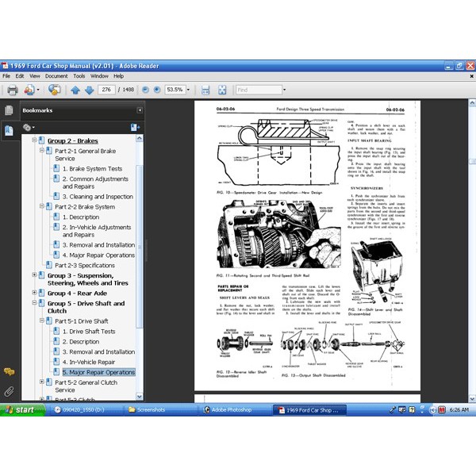Click the zoom in plus button
The width and height of the screenshot is (476, 476).
point(157,90)
